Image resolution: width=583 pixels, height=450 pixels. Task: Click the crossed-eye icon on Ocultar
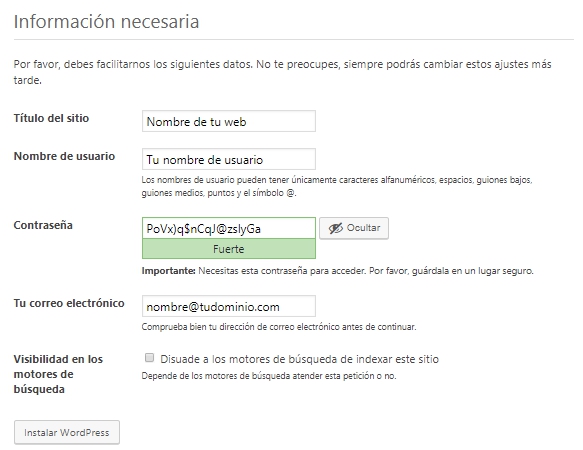[x=335, y=228]
